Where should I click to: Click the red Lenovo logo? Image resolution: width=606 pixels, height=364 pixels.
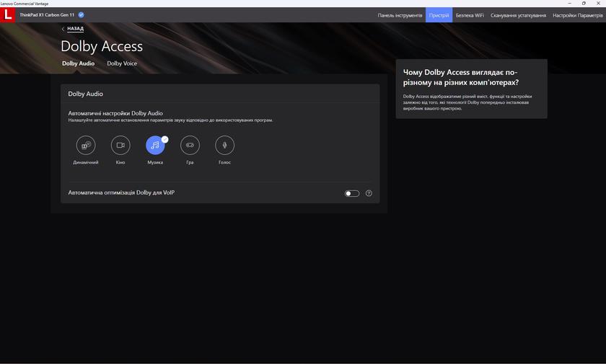(8, 14)
